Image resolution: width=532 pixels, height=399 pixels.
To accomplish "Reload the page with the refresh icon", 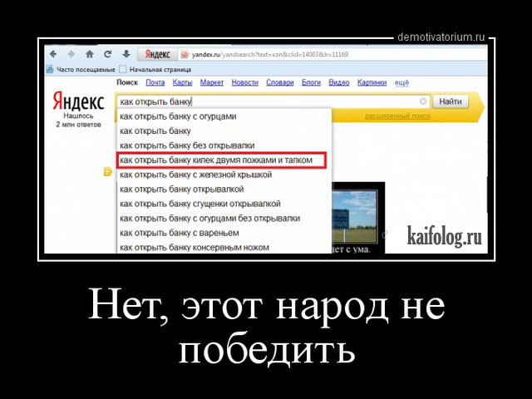I will tap(108, 54).
